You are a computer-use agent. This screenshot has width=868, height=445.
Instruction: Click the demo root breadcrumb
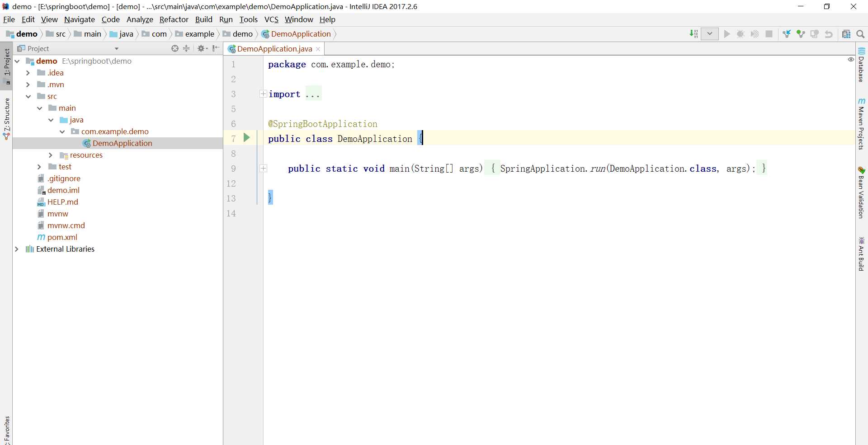click(22, 34)
